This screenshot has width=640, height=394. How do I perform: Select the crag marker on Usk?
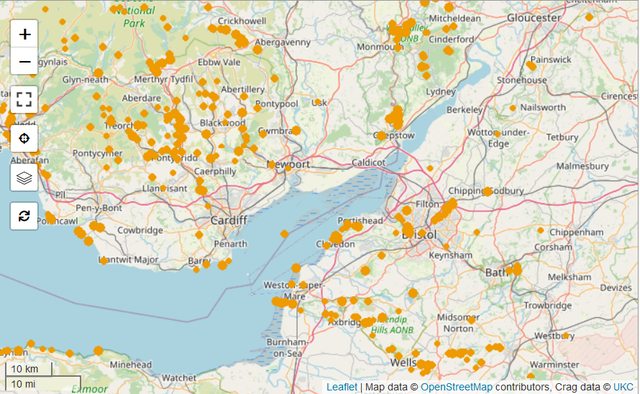tap(318, 102)
